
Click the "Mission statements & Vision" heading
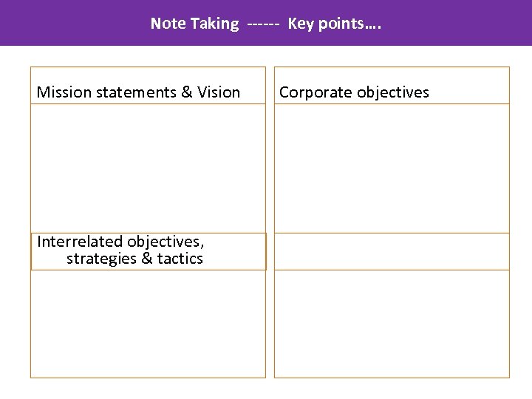coord(138,92)
